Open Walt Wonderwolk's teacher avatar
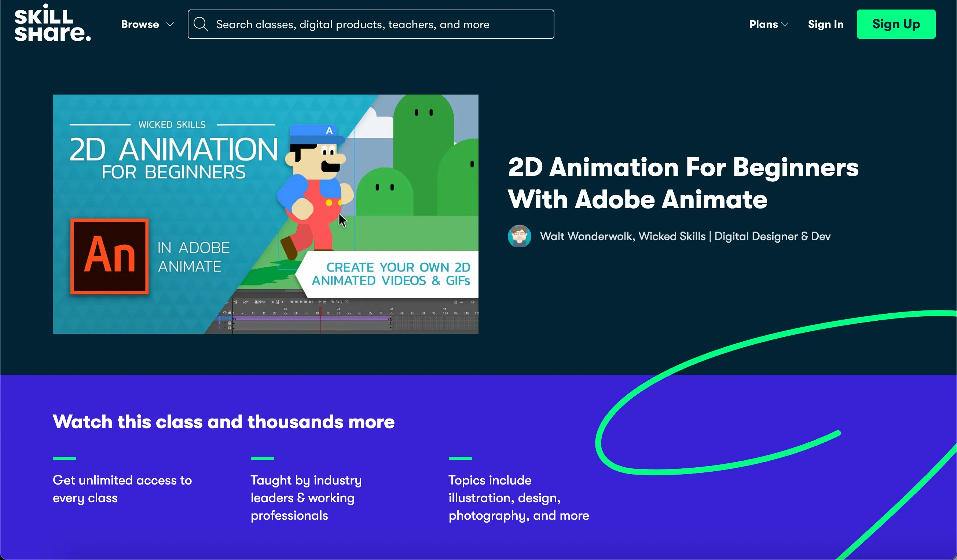This screenshot has height=560, width=957. [x=519, y=236]
